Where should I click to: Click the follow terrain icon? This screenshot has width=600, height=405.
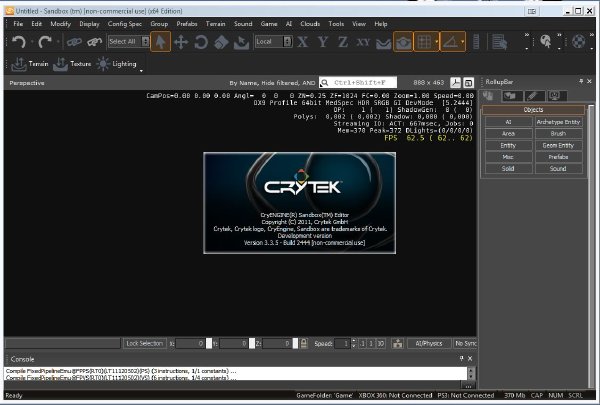point(383,43)
